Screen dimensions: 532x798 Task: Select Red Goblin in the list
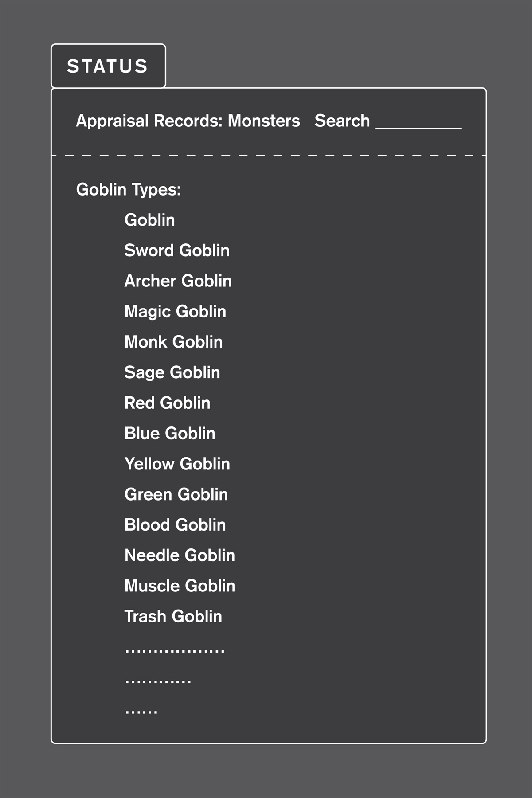167,403
